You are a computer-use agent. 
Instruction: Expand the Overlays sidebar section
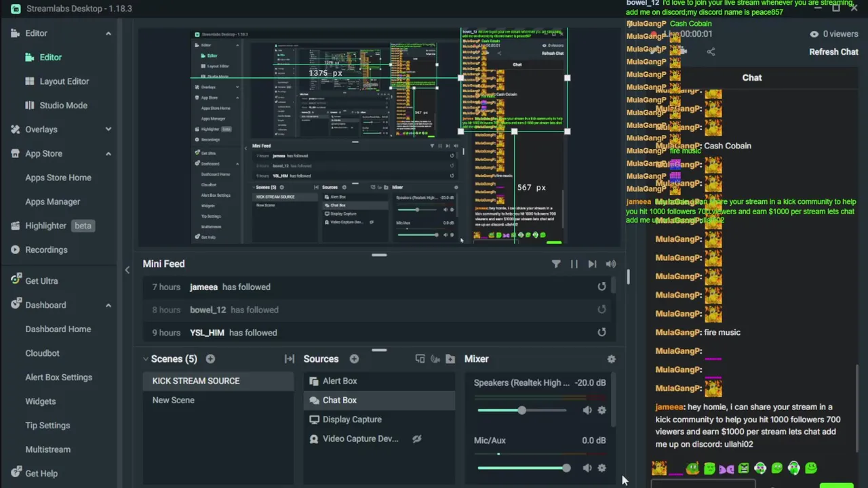coord(108,129)
